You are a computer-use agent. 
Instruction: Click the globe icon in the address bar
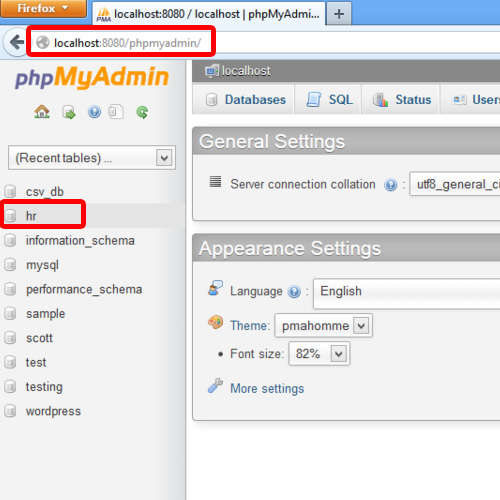43,42
